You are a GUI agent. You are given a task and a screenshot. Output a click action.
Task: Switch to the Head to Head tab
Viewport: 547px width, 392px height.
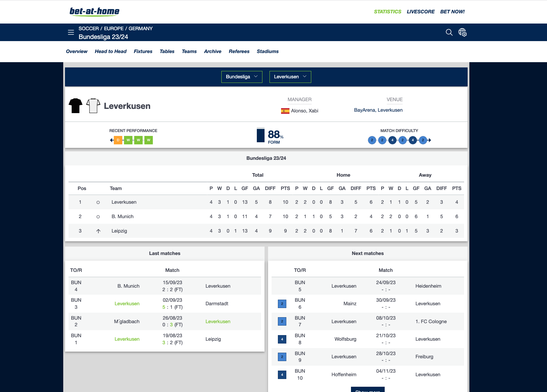[111, 51]
